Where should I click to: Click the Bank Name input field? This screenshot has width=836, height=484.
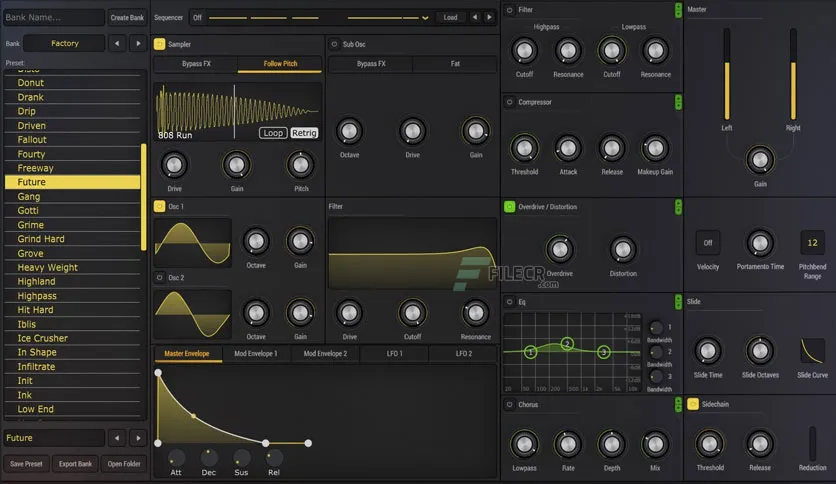tap(53, 18)
